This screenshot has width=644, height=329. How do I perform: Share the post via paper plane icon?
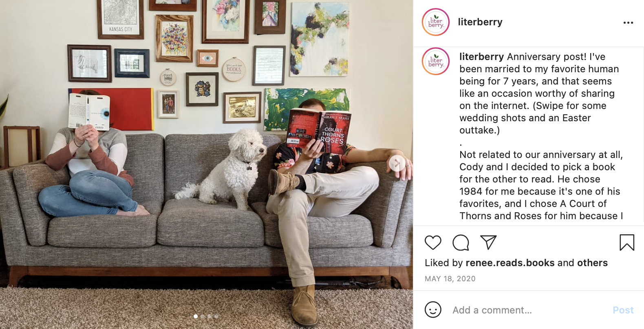(x=488, y=242)
